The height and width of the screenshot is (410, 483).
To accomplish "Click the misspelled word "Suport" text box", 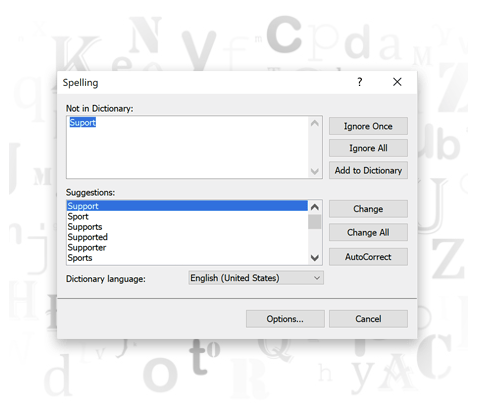I will (194, 147).
